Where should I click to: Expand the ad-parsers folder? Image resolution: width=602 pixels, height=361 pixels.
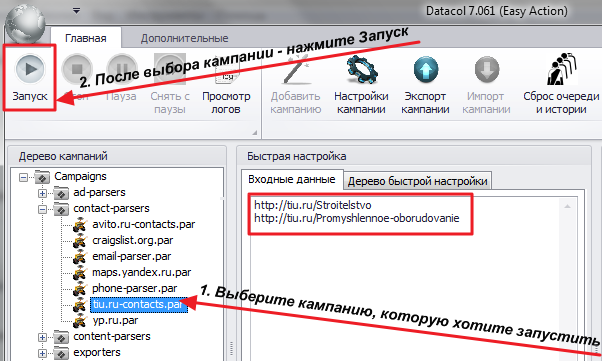click(43, 193)
